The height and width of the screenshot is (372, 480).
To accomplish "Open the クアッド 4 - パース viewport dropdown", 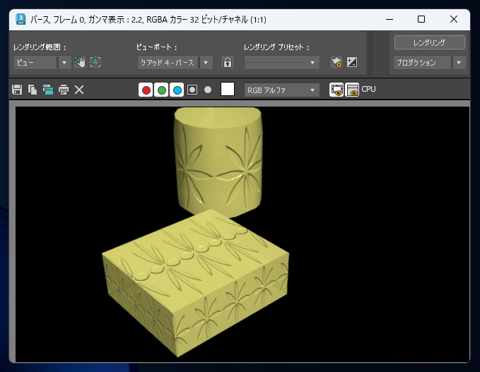I will point(175,62).
